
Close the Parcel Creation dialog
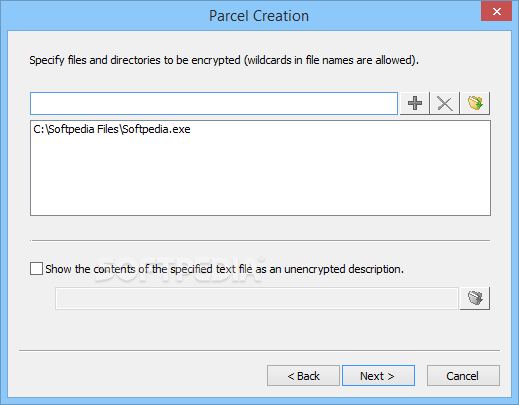point(496,12)
